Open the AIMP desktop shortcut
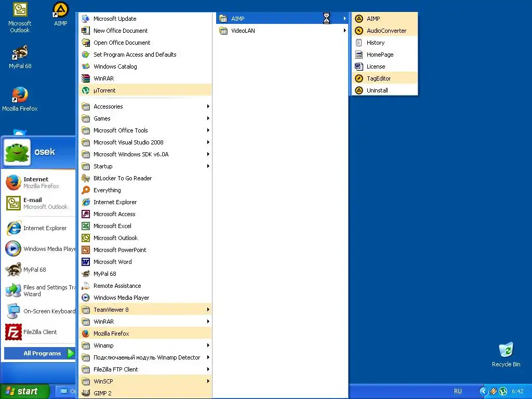 [x=60, y=14]
